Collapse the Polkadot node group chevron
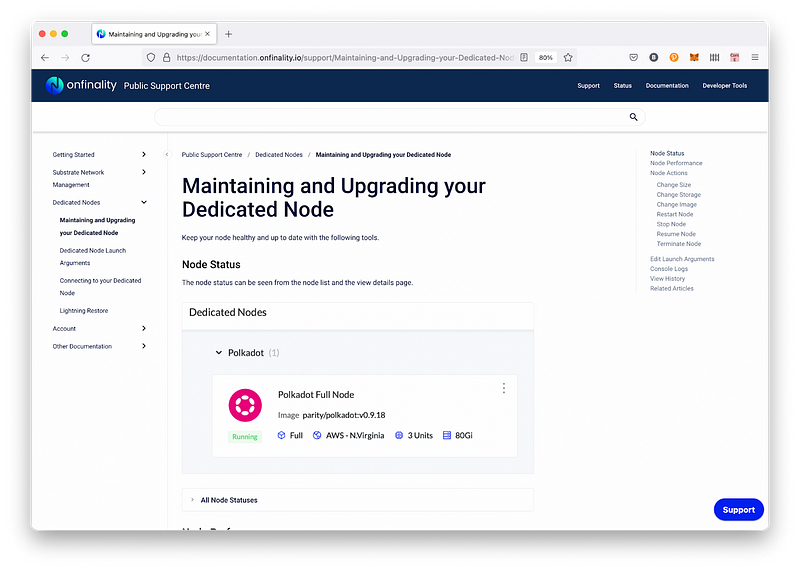The width and height of the screenshot is (800, 571). tap(219, 353)
